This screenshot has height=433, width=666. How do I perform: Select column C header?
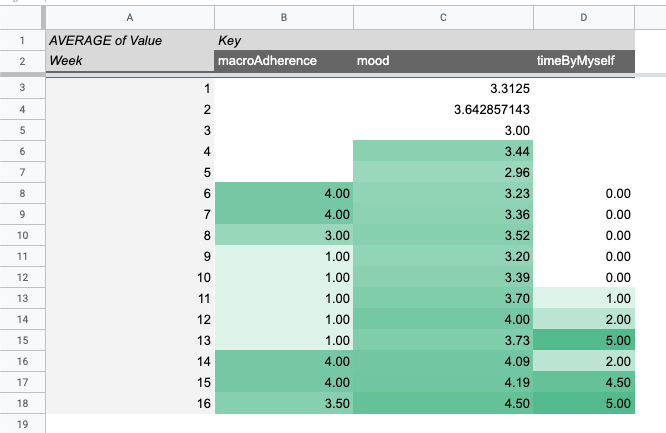click(x=443, y=17)
